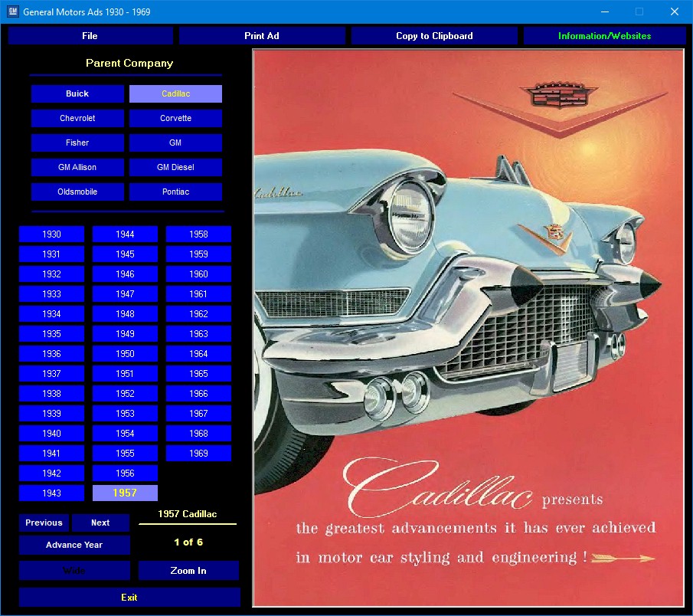Choose Oldsmobile ads
The height and width of the screenshot is (616, 693).
[x=77, y=192]
